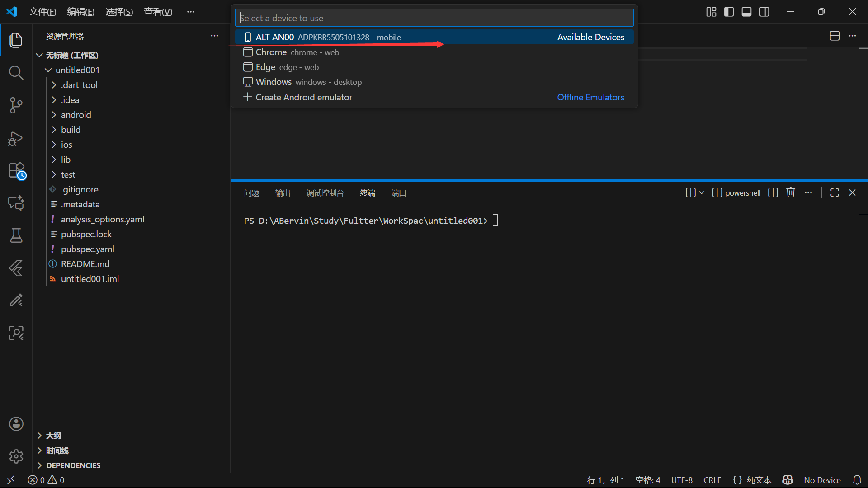Screen dimensions: 868x488
Task: Click the Select a device input field
Action: (x=434, y=18)
